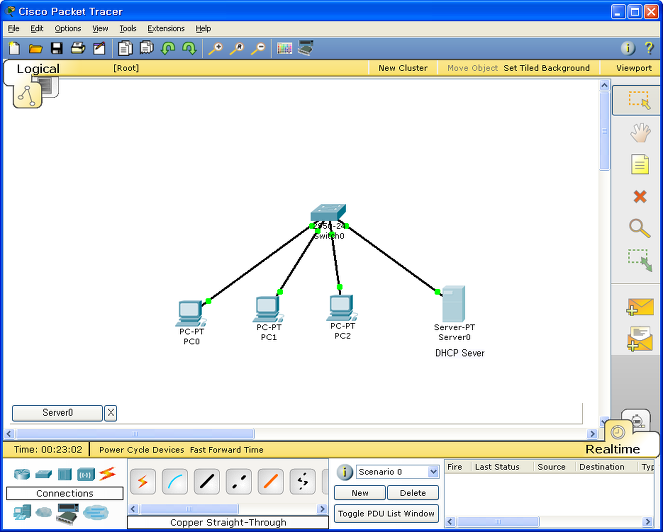Open the Scenario 0 dropdown
This screenshot has width=663, height=532.
(398, 472)
